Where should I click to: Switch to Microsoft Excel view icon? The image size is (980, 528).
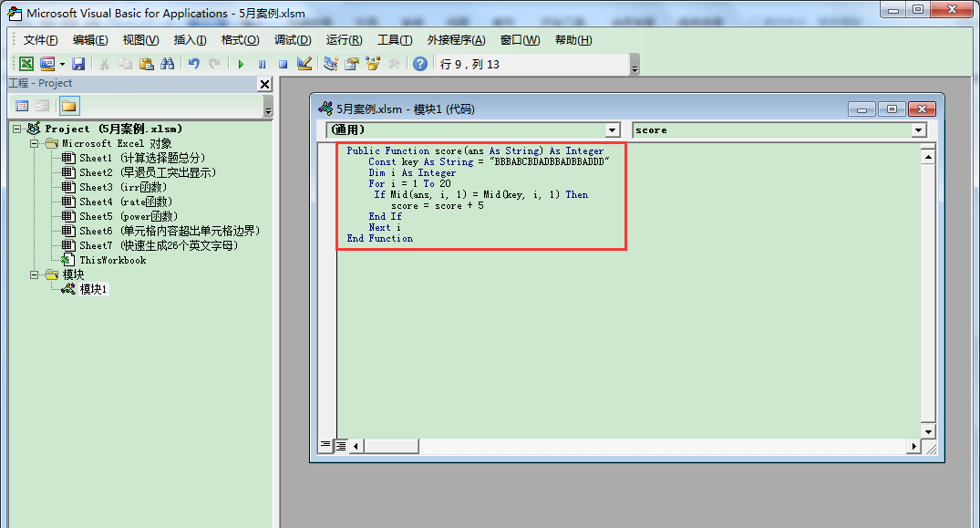click(x=26, y=64)
